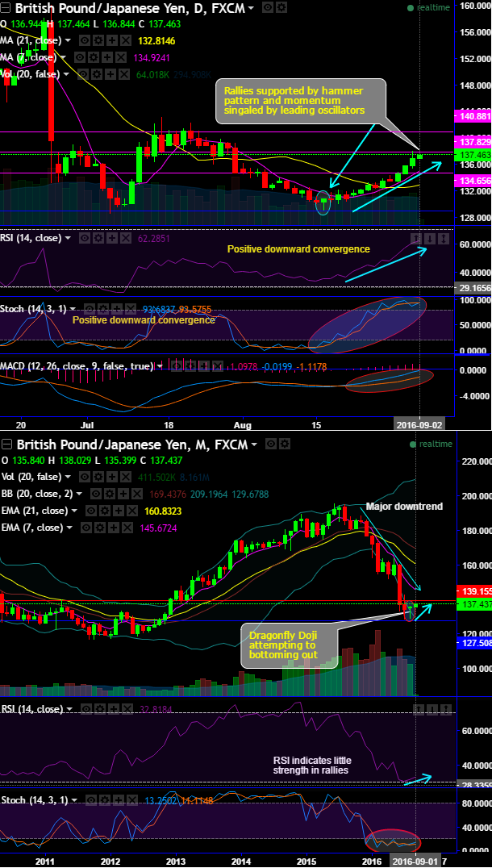Remove the EMA (7, close) indicator
Image resolution: width=492 pixels, height=868 pixels.
(127, 528)
